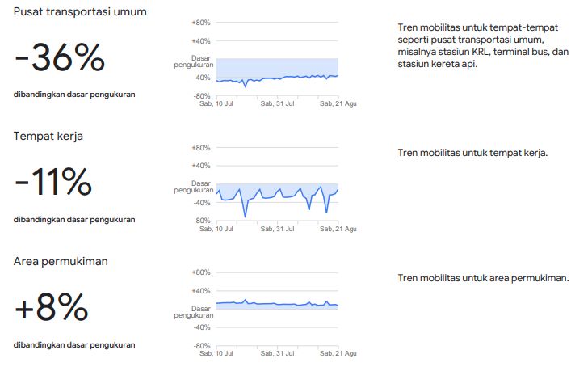Viewport: 588px width, 371px height.
Task: Click the +8% residential figure
Action: [52, 307]
